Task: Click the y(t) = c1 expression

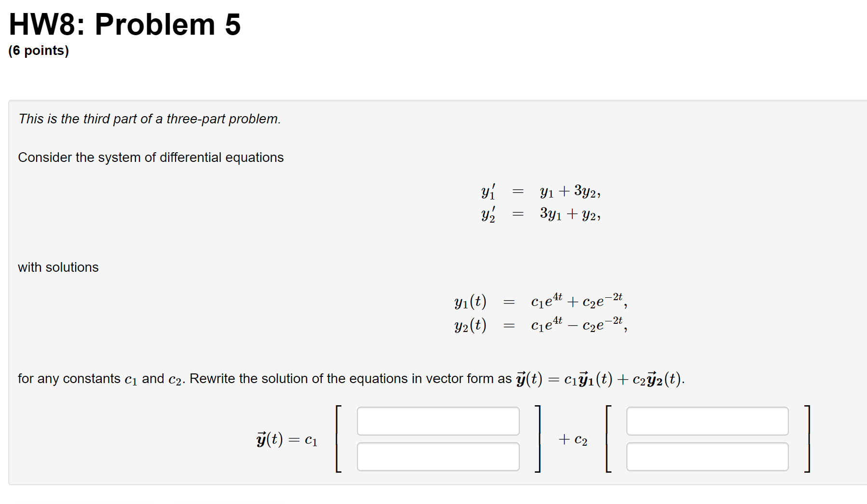Action: click(x=286, y=439)
